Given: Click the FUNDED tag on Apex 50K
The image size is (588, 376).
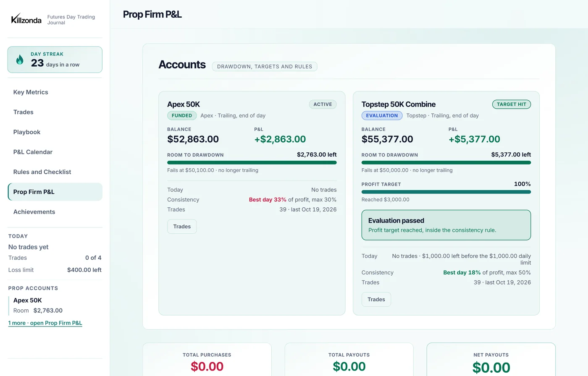Looking at the screenshot, I should 182,116.
